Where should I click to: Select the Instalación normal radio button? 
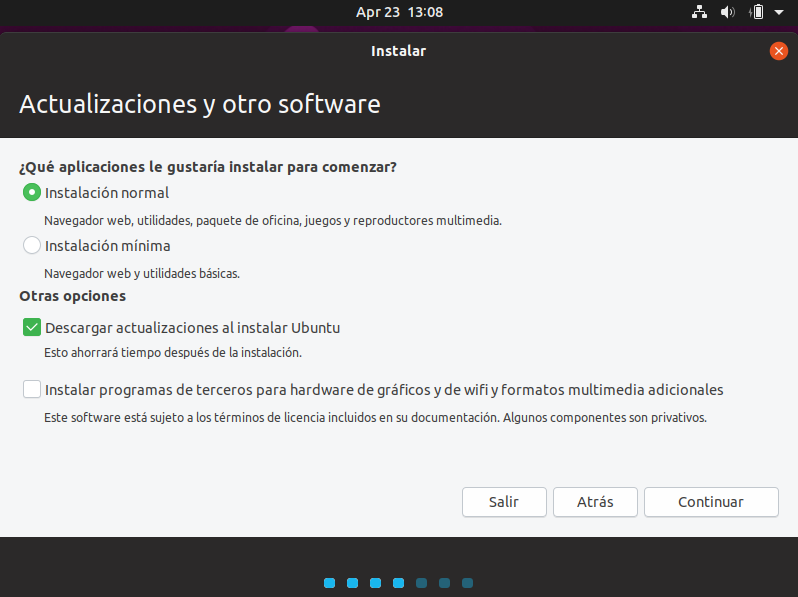32,192
